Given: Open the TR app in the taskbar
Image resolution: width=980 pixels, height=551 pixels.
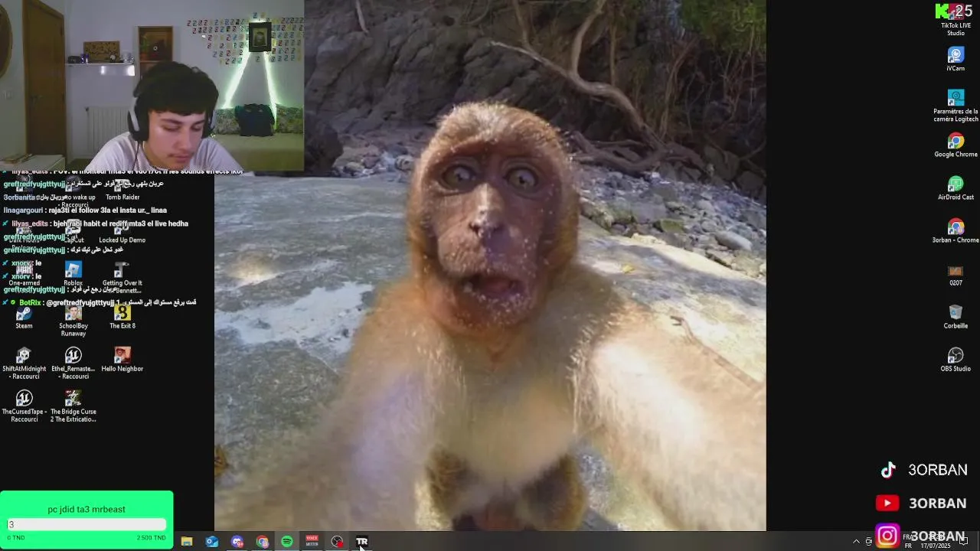Looking at the screenshot, I should [x=362, y=541].
